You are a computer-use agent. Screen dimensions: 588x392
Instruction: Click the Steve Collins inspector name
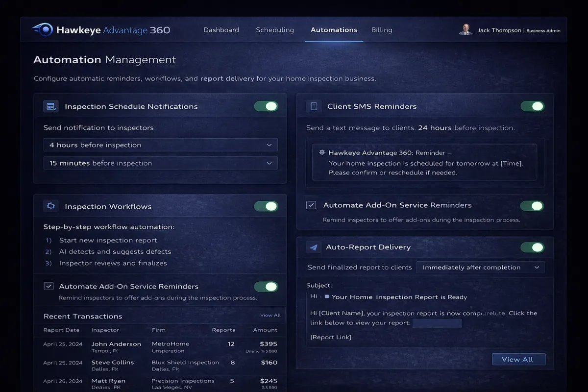112,363
